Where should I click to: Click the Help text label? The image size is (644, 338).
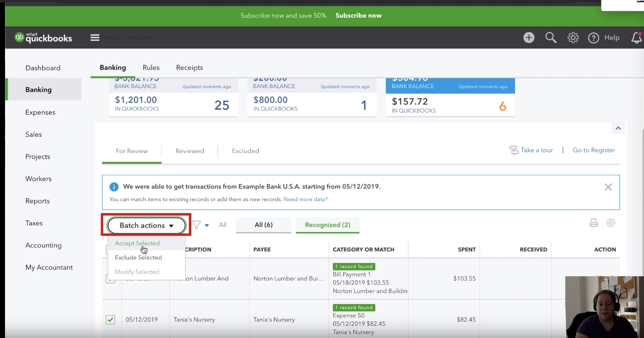[612, 38]
